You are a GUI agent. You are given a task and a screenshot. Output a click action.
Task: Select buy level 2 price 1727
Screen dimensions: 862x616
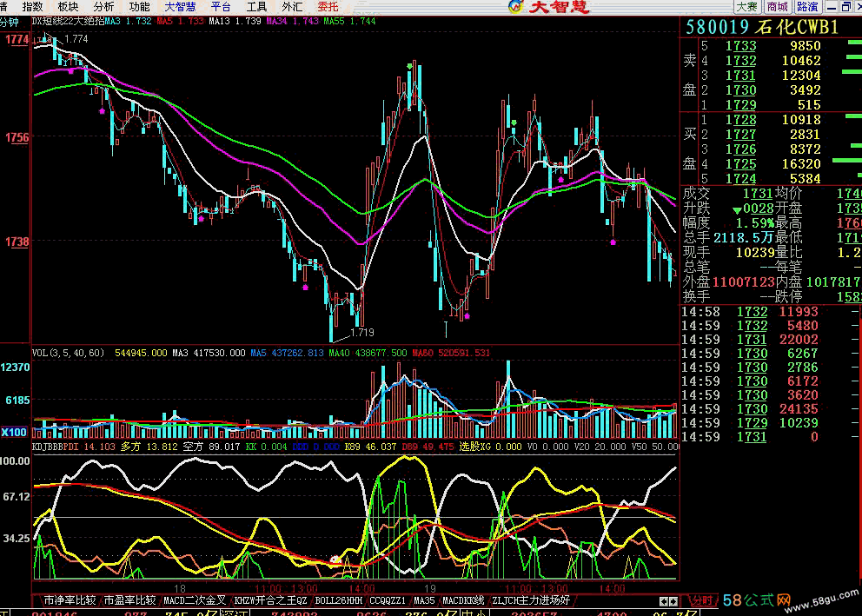740,135
